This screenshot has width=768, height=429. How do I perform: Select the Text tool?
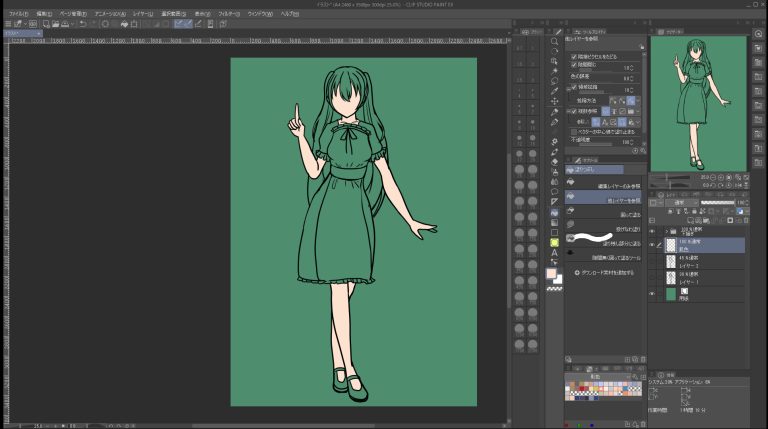coord(555,253)
